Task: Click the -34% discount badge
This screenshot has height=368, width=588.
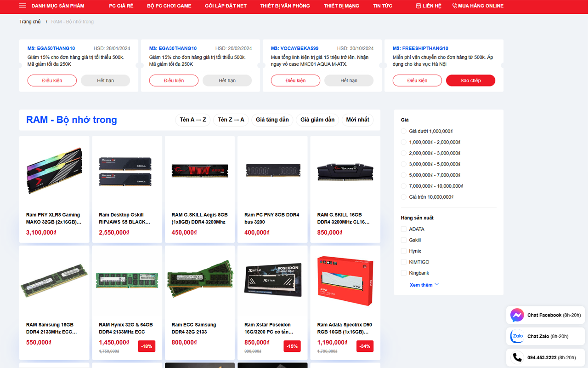Action: pos(365,346)
